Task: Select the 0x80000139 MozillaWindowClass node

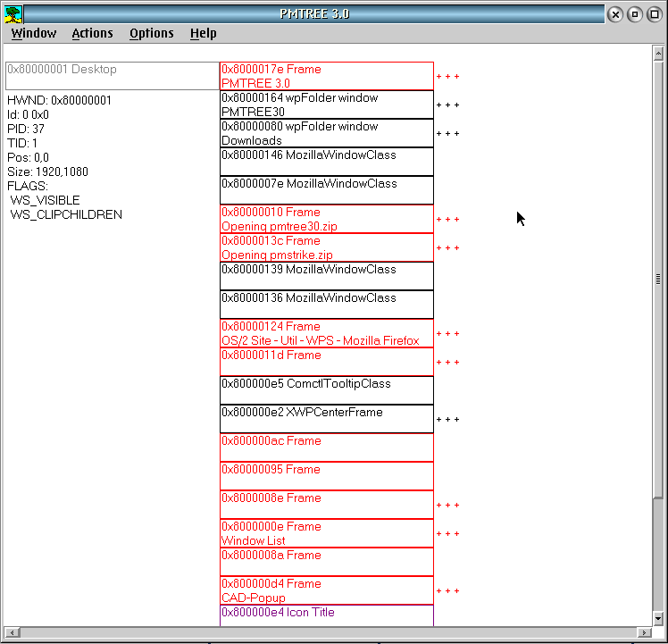Action: coord(327,276)
